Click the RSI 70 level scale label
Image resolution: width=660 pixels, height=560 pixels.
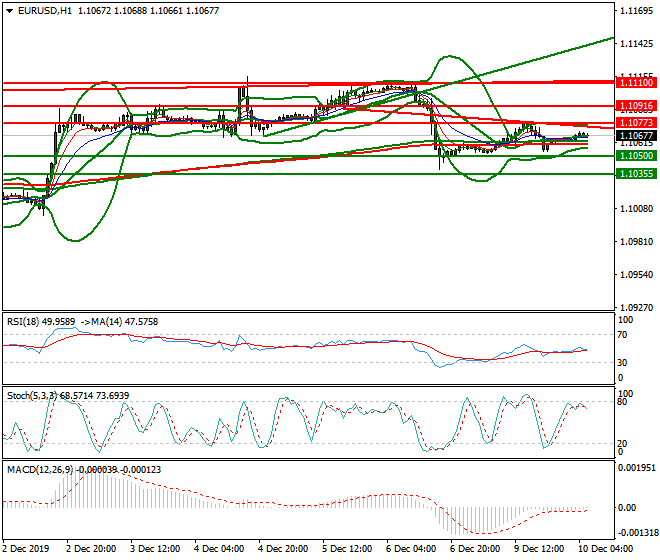[622, 335]
